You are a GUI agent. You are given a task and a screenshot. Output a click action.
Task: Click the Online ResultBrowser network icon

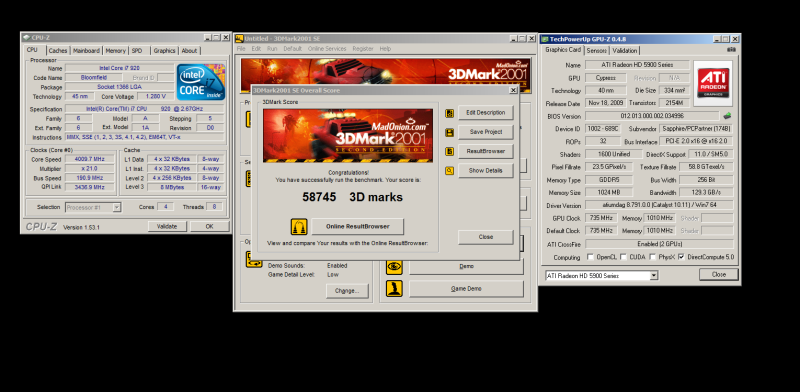point(299,227)
